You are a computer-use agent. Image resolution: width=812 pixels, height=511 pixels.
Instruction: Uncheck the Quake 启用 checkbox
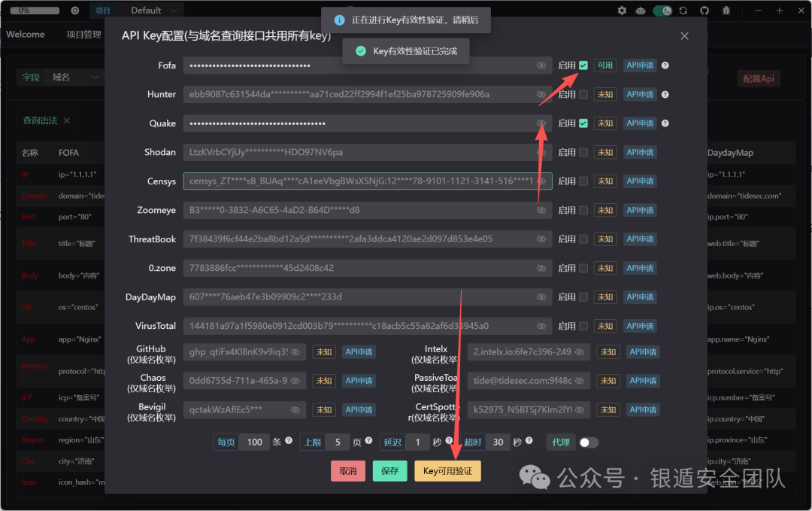pyautogui.click(x=583, y=123)
